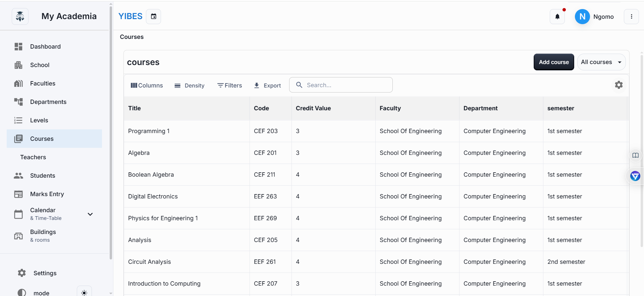This screenshot has width=644, height=296.
Task: Expand the Calendar & Time-Table menu
Action: 90,214
